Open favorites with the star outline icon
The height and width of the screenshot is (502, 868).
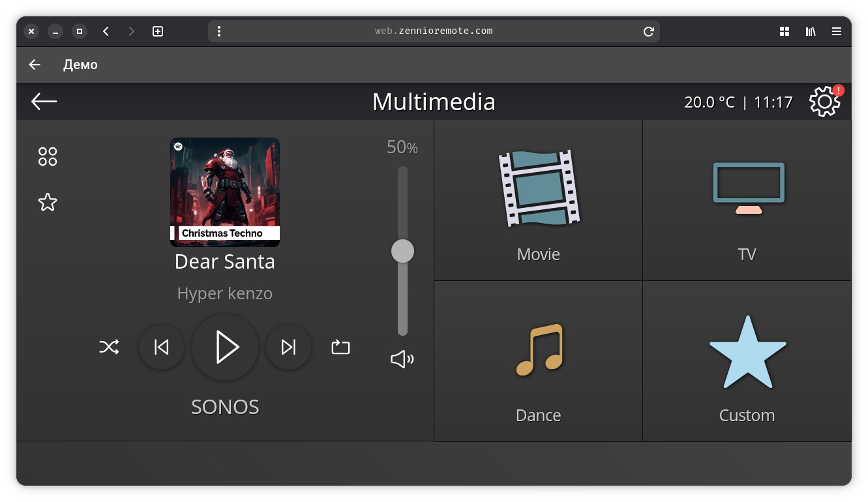click(x=48, y=202)
